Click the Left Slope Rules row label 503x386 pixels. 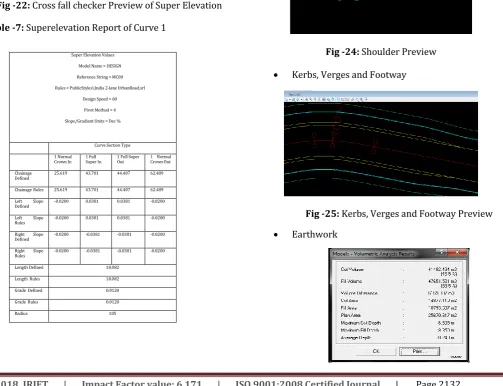(29, 220)
